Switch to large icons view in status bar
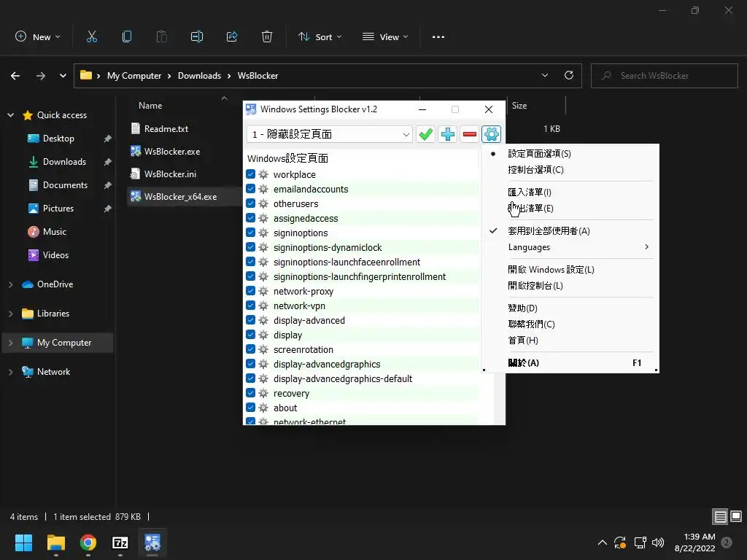The width and height of the screenshot is (747, 560). tap(736, 516)
